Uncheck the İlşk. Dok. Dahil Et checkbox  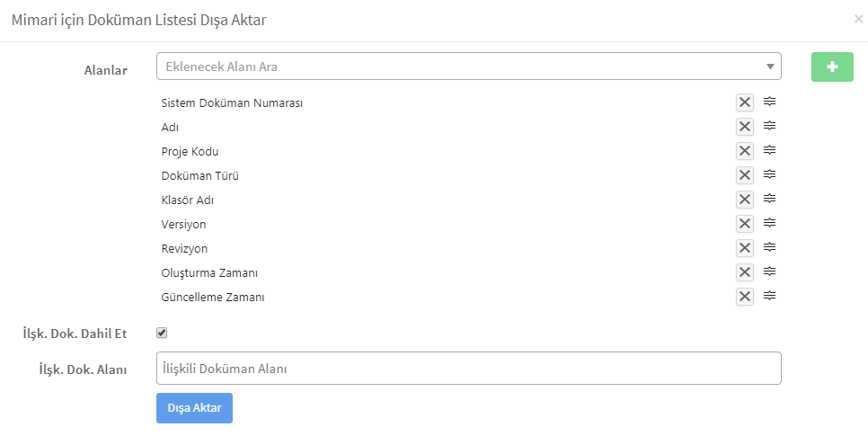click(162, 333)
